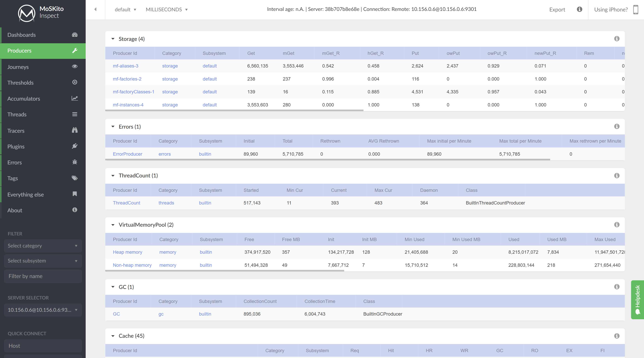
Task: Click the Errors bug icon in sidebar
Action: pos(75,162)
